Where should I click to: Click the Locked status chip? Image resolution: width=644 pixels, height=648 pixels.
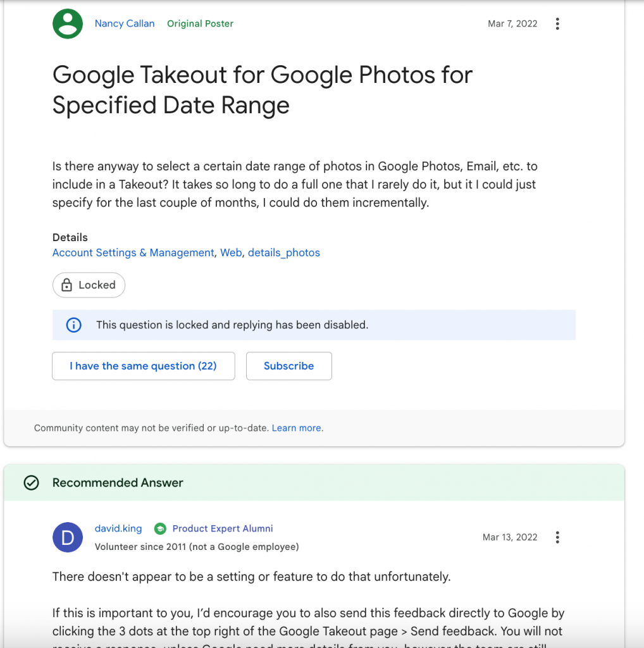pos(89,285)
